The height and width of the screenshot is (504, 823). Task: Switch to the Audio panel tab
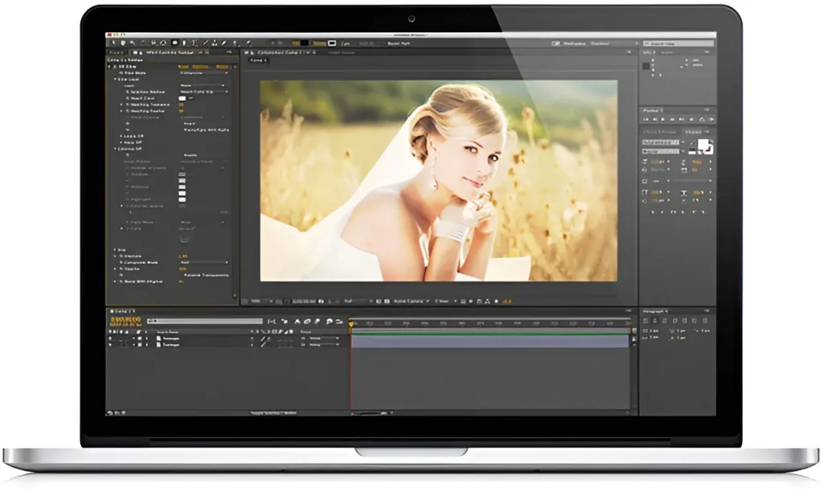(666, 52)
